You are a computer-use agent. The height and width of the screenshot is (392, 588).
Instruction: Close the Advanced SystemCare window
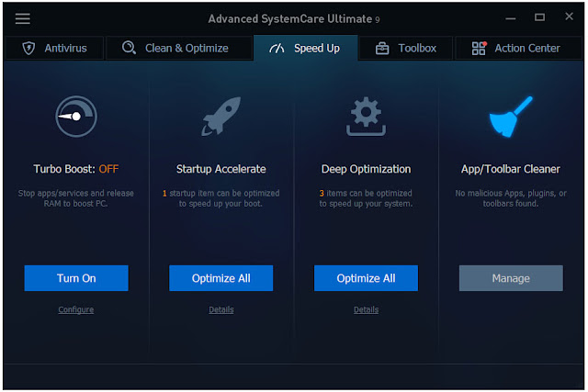pos(569,17)
